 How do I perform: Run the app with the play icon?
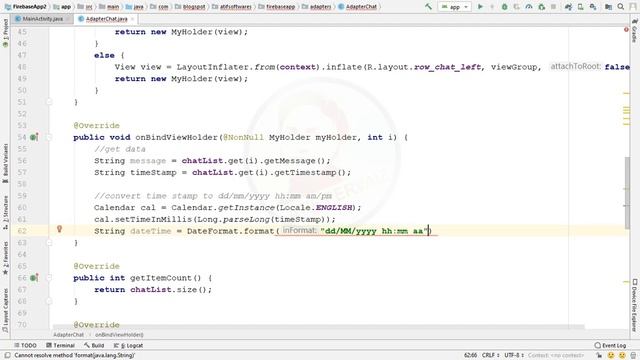[480, 7]
